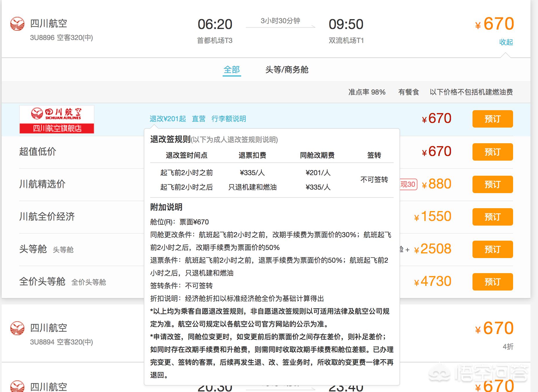The image size is (538, 392).
Task: Book the 超值低价 fare
Action: 492,152
